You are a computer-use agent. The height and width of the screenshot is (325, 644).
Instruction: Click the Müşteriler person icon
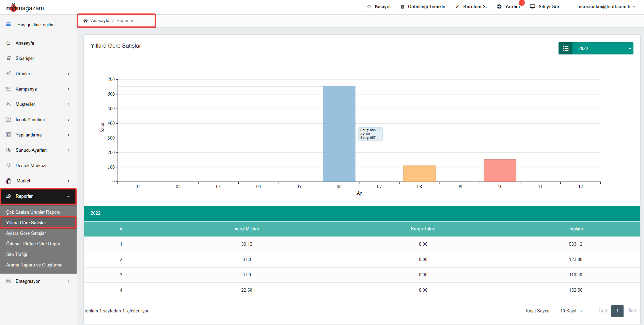click(9, 104)
